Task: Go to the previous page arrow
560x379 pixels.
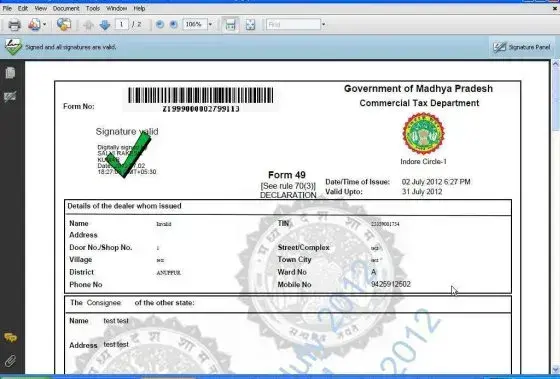Action: tap(89, 25)
